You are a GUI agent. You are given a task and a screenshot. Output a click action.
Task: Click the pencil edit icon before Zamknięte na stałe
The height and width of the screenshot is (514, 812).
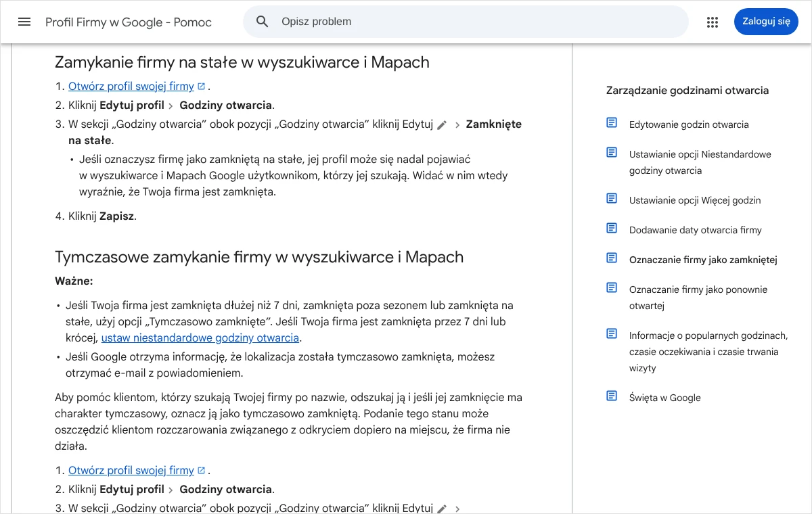pos(442,125)
